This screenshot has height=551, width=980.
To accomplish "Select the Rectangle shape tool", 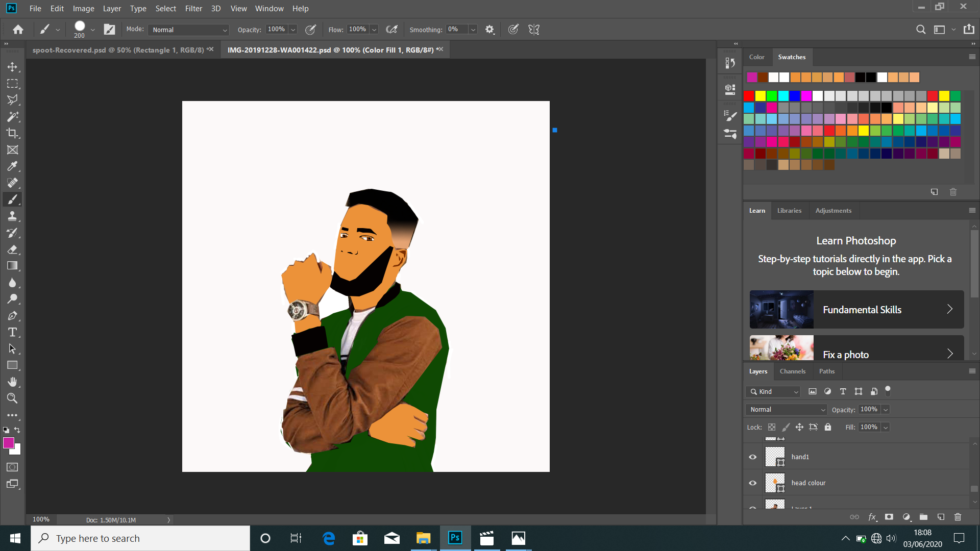I will pos(12,365).
